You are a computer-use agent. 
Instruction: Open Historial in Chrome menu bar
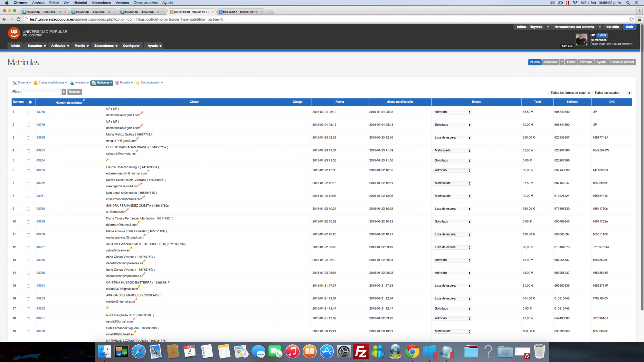click(80, 3)
